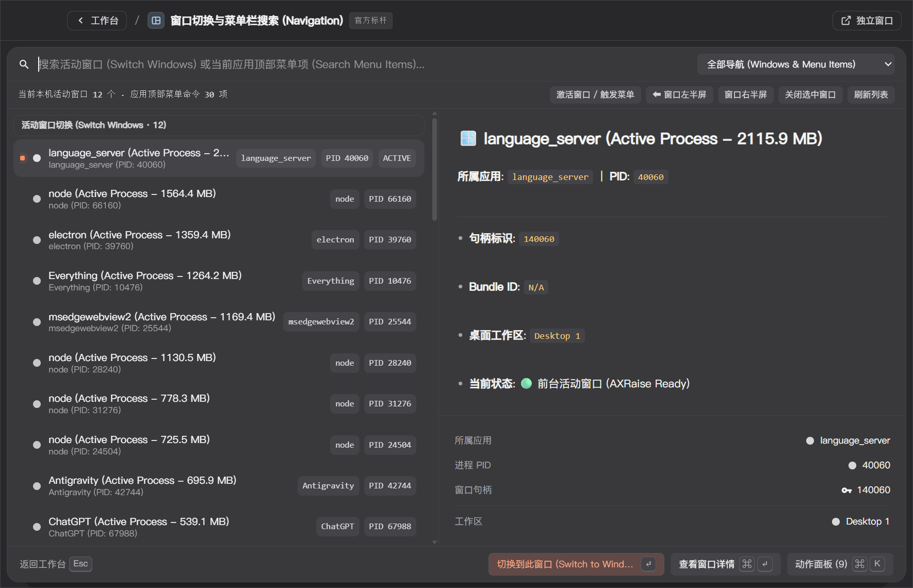Viewport: 913px width, 588px height.
Task: Click the ACTIVE tag on language_server row
Action: (x=397, y=158)
